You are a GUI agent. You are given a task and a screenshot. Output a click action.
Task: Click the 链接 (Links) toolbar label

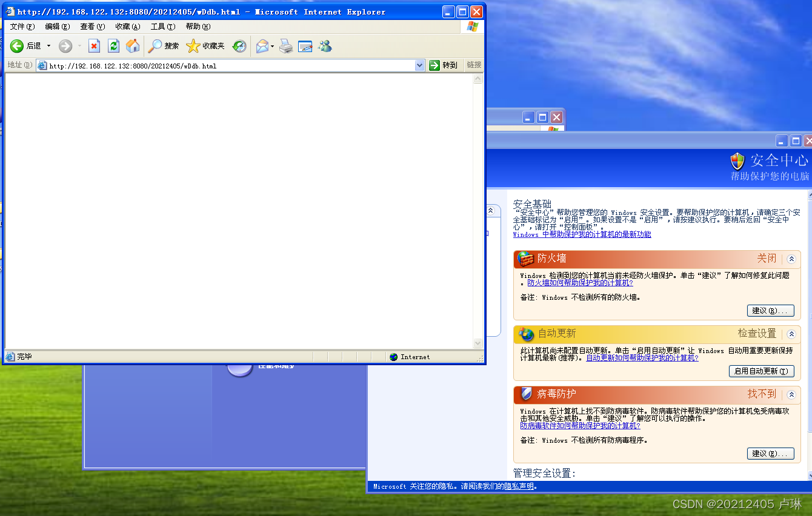tap(474, 65)
